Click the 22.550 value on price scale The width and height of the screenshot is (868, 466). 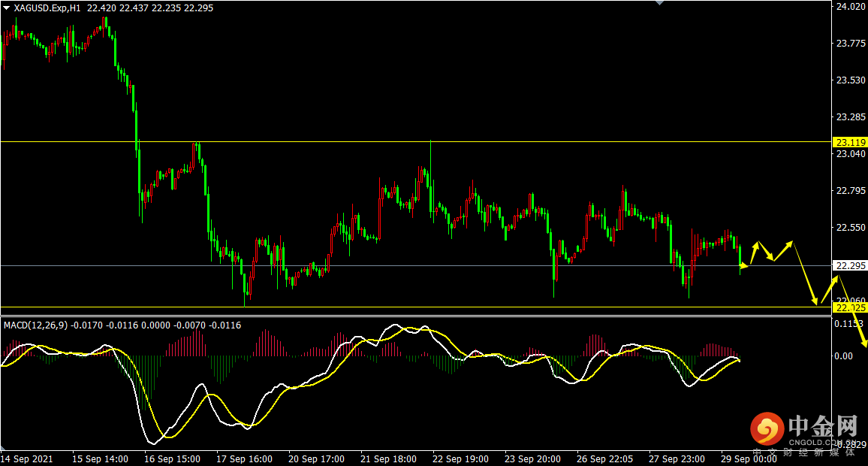tap(850, 227)
